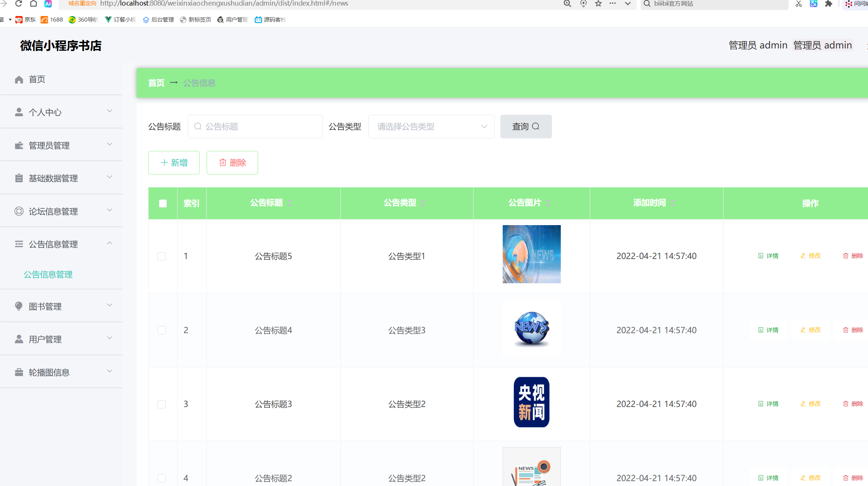Click the 基础数据管理 document icon
The image size is (868, 486).
pos(19,178)
